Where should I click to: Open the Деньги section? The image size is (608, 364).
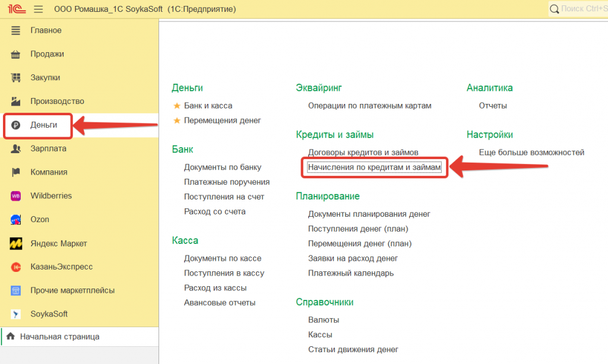click(x=43, y=125)
